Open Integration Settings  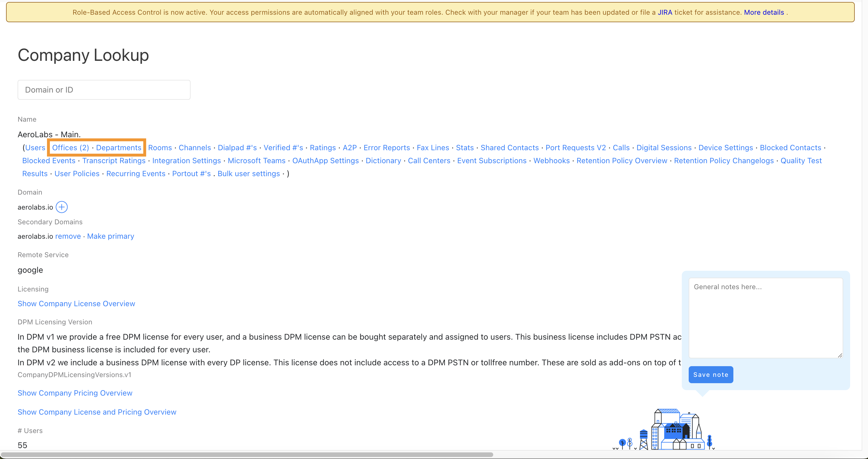coord(187,161)
